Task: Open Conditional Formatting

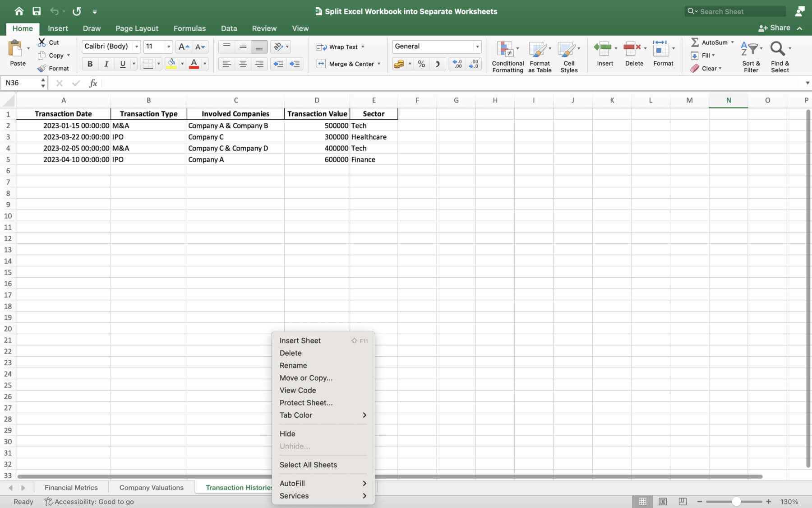Action: (x=507, y=56)
